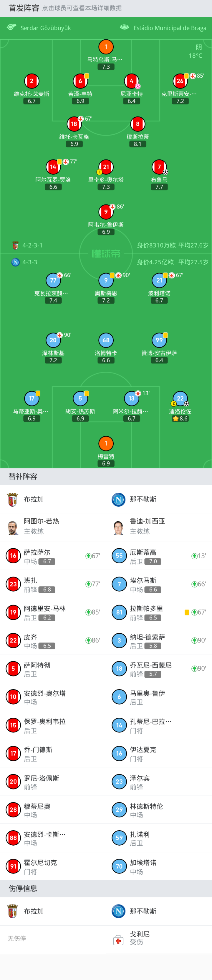
Task: Tap Braga substitute 班扎 number 23
Action: pyautogui.click(x=53, y=584)
